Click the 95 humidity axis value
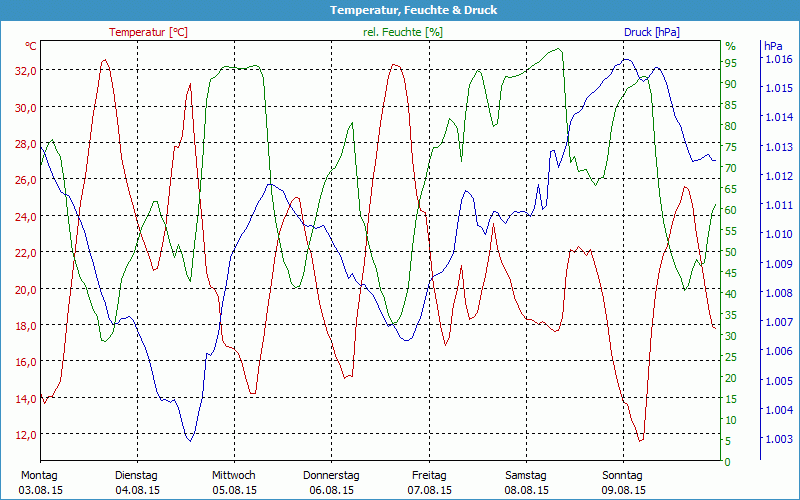The height and width of the screenshot is (500, 800). click(730, 63)
